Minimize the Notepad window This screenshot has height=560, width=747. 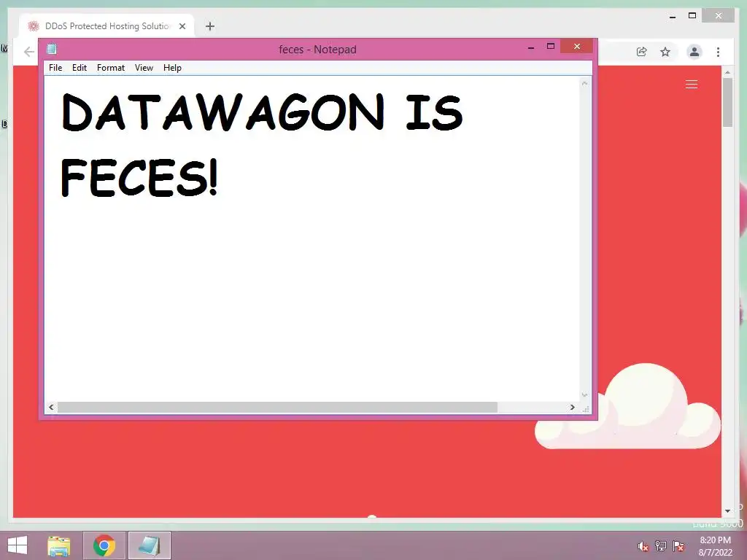tap(531, 47)
